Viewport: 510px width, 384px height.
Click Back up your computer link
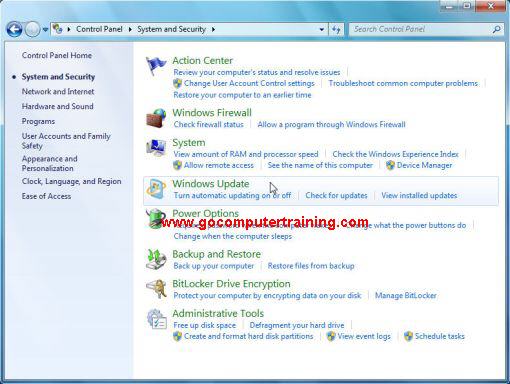(214, 266)
